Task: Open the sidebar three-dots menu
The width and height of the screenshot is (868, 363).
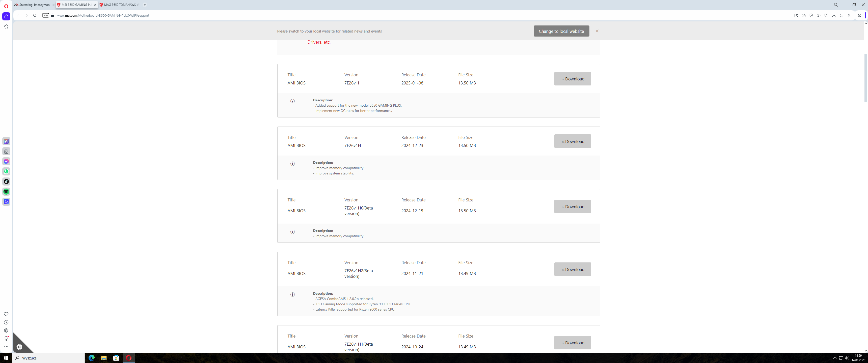Action: [x=6, y=347]
